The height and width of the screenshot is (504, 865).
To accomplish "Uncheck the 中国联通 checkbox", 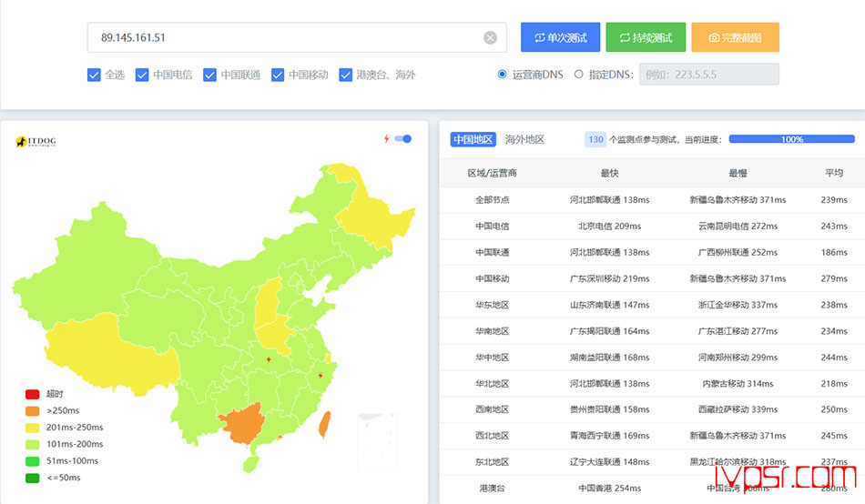I will click(x=209, y=75).
